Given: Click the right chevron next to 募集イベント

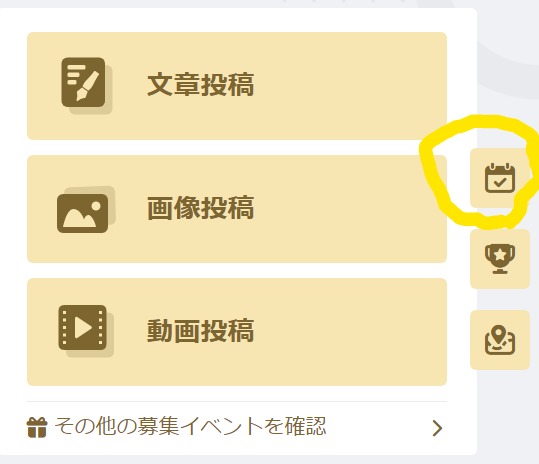Looking at the screenshot, I should pyautogui.click(x=437, y=428).
